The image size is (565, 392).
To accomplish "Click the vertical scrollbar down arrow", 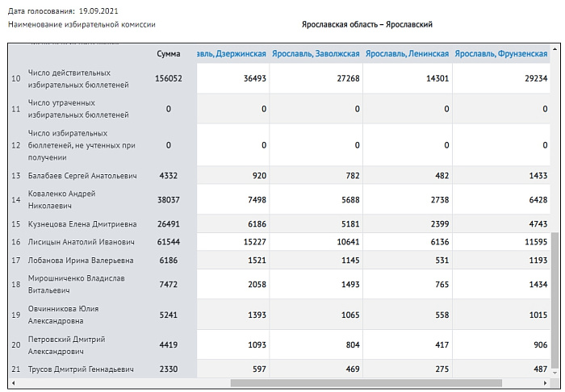I will (555, 373).
